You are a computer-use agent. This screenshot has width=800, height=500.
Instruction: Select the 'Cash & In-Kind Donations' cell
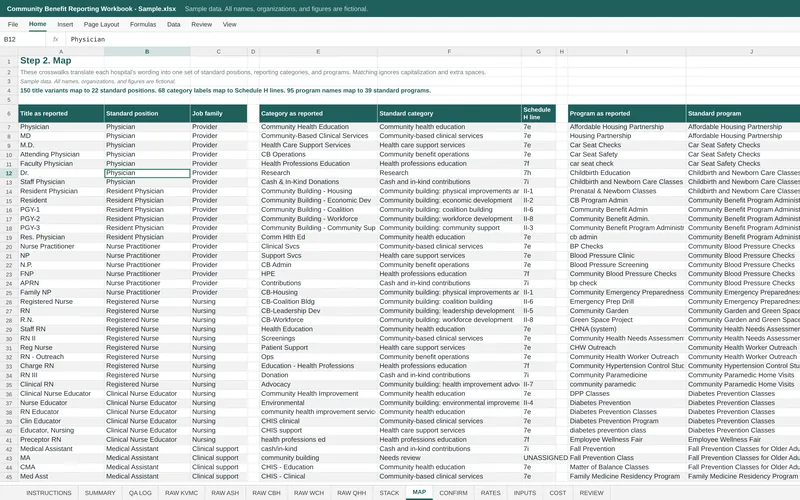[x=318, y=182]
